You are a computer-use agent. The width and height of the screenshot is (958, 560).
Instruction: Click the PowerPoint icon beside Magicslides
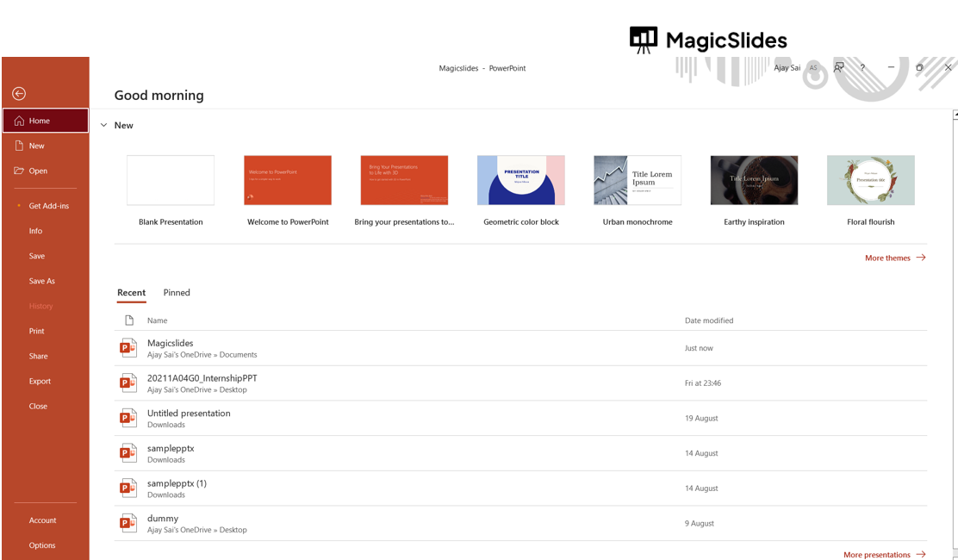tap(128, 348)
